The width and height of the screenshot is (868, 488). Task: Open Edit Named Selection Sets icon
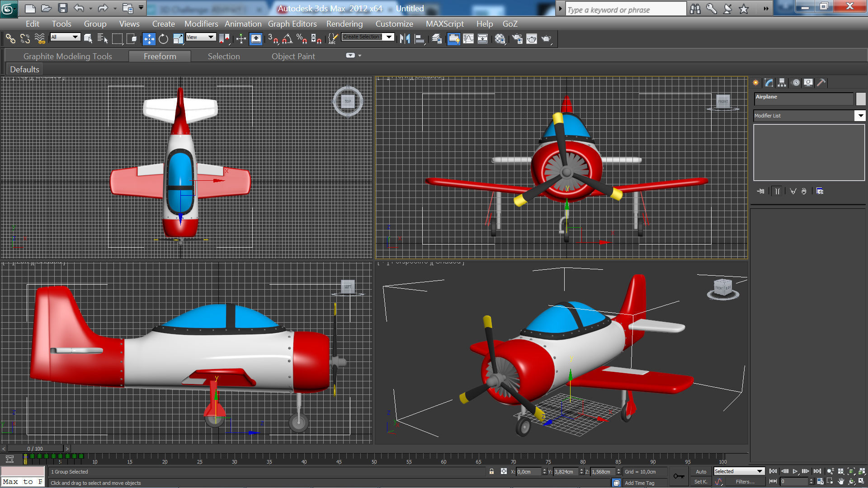click(333, 39)
